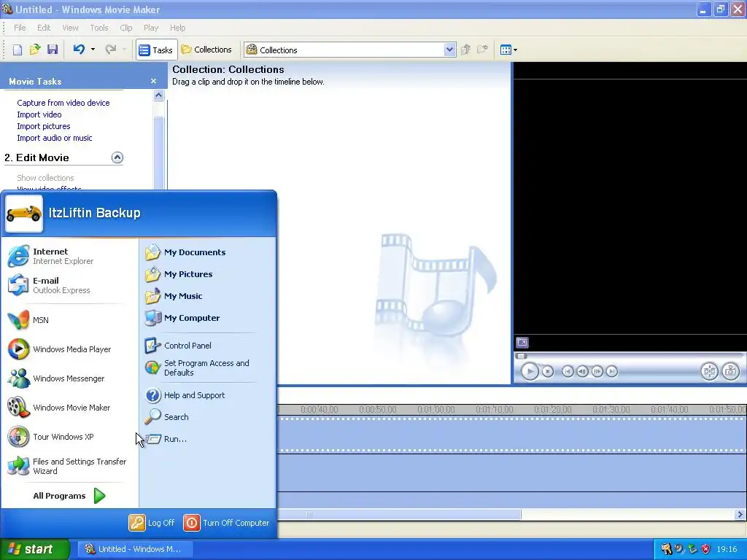This screenshot has width=747, height=560.
Task: Click Turn Off Computer button
Action: 226,523
